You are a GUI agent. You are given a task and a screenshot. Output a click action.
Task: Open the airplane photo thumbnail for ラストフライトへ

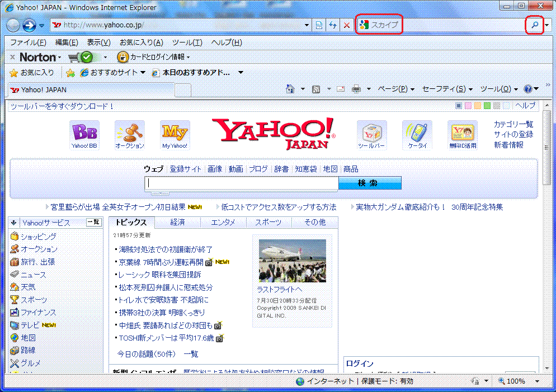pyautogui.click(x=292, y=261)
